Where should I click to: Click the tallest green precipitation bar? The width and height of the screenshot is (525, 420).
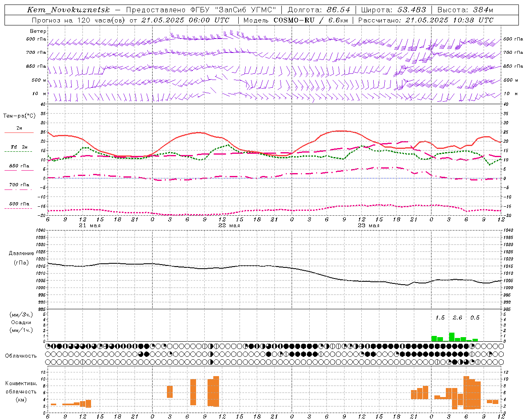click(x=452, y=337)
